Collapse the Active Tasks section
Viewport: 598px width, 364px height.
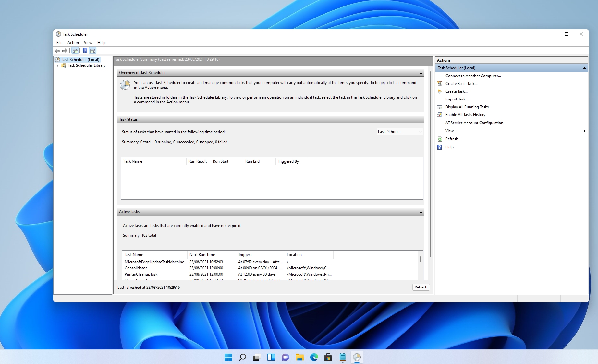click(x=421, y=212)
